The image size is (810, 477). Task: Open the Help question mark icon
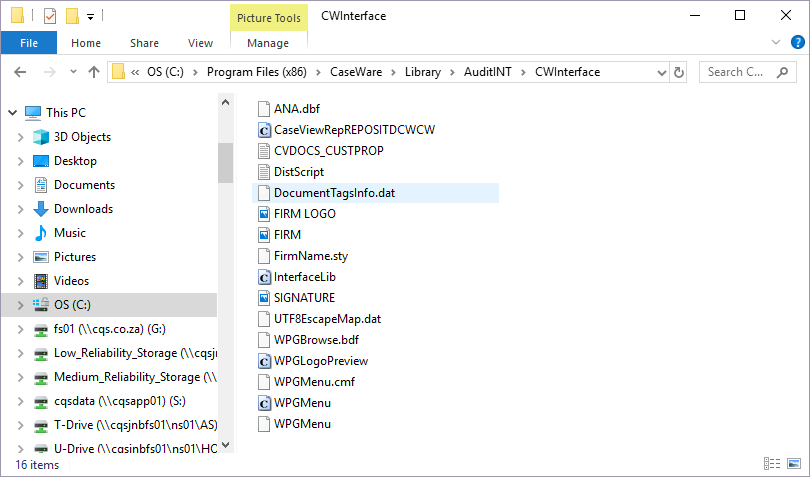point(798,42)
